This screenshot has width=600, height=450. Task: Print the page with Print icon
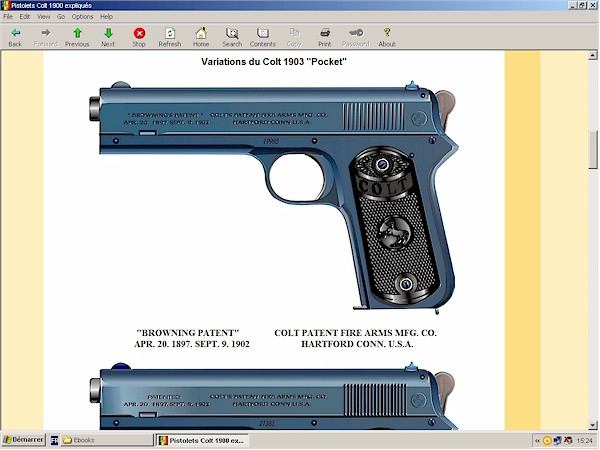[325, 33]
